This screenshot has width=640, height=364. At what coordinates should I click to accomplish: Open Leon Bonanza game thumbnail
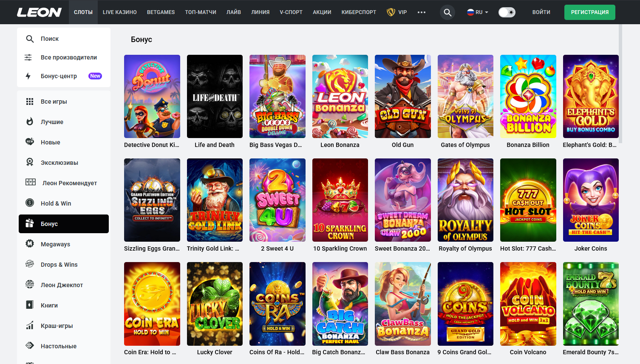[340, 96]
